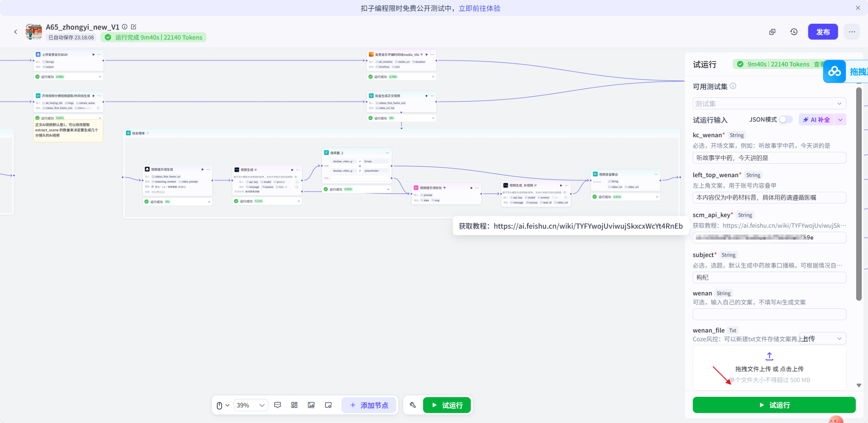
Task: Click 添加节点 add node button
Action: click(x=369, y=405)
